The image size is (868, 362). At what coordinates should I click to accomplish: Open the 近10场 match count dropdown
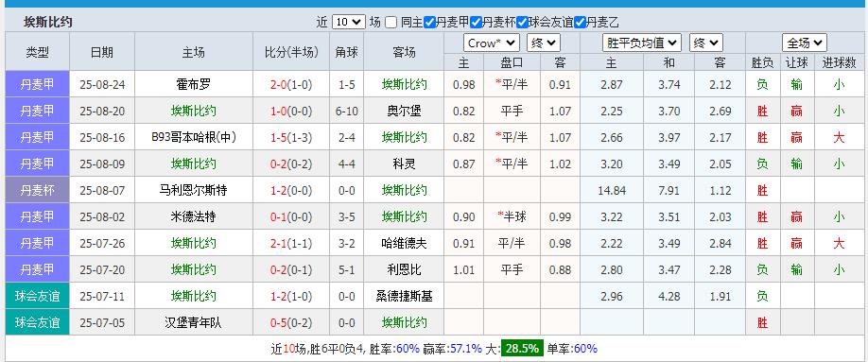[349, 22]
